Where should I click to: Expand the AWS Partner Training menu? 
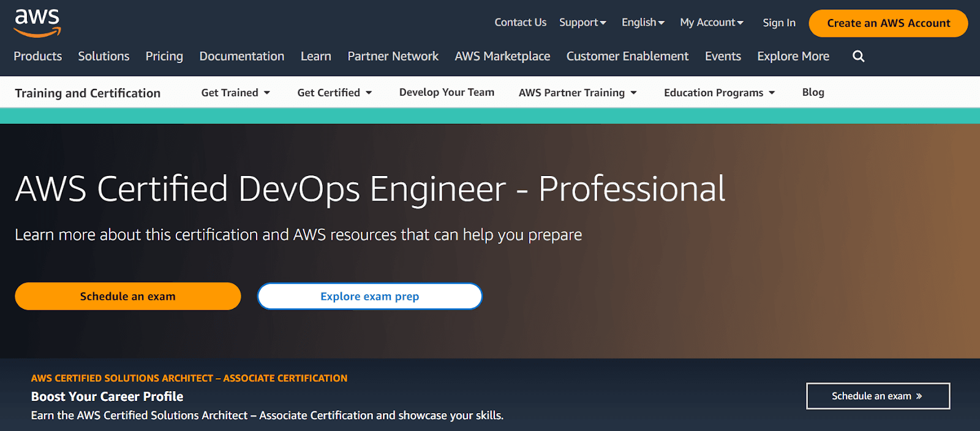point(578,93)
